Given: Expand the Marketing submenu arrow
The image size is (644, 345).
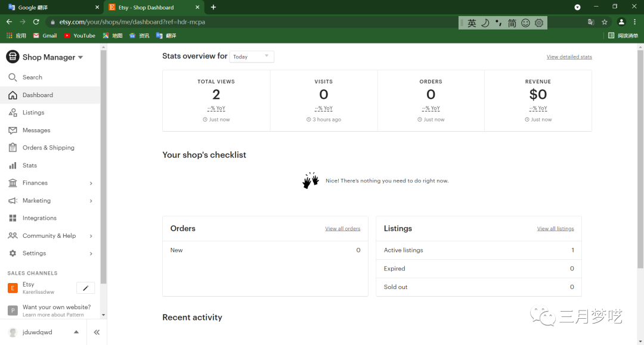Looking at the screenshot, I should pos(91,201).
